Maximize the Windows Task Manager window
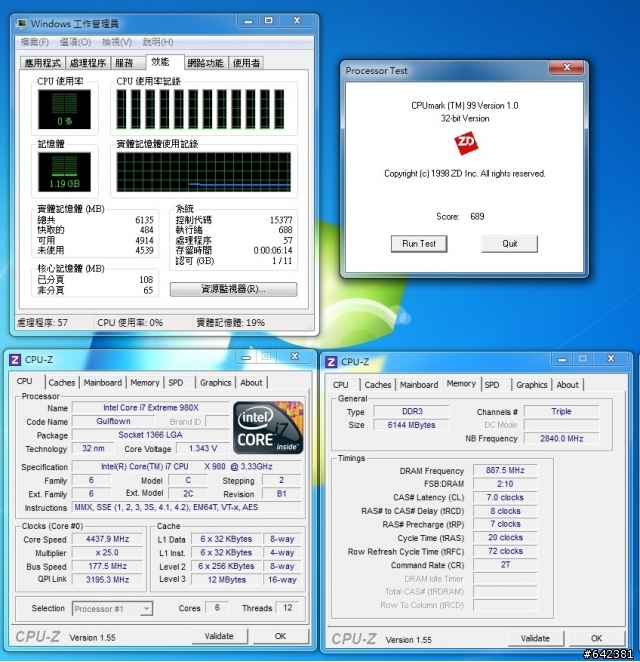 [x=268, y=21]
